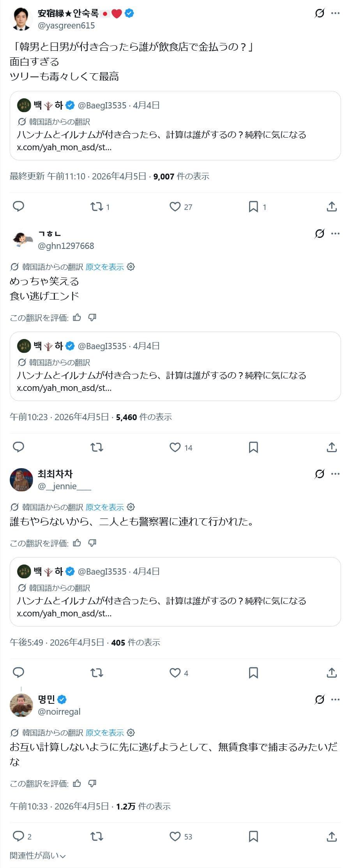350x868 pixels.
Task: Open yasgreen615's profile picture
Action: (21, 19)
